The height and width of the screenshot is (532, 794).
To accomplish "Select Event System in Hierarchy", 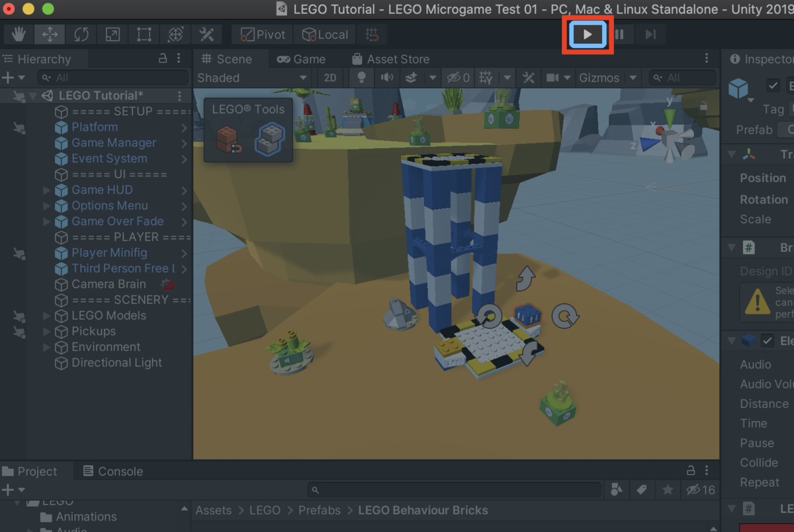I will click(109, 159).
